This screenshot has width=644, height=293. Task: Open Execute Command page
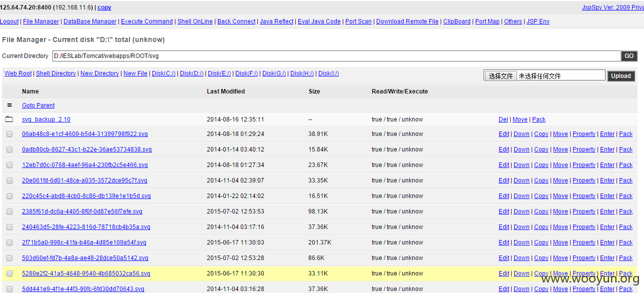[x=147, y=21]
